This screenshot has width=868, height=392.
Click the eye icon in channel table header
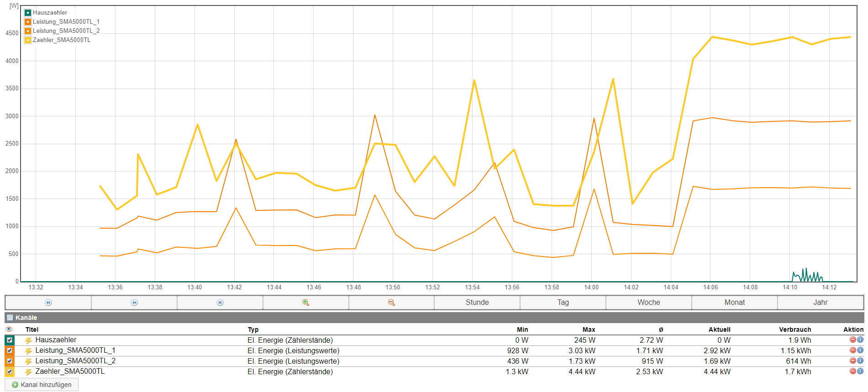9,329
